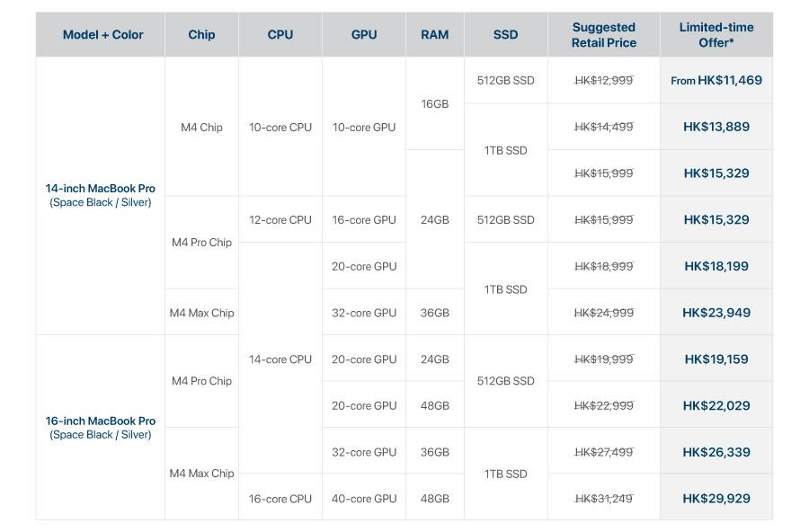Click the HK$13,889 offer price
The height and width of the screenshot is (532, 809).
716,127
